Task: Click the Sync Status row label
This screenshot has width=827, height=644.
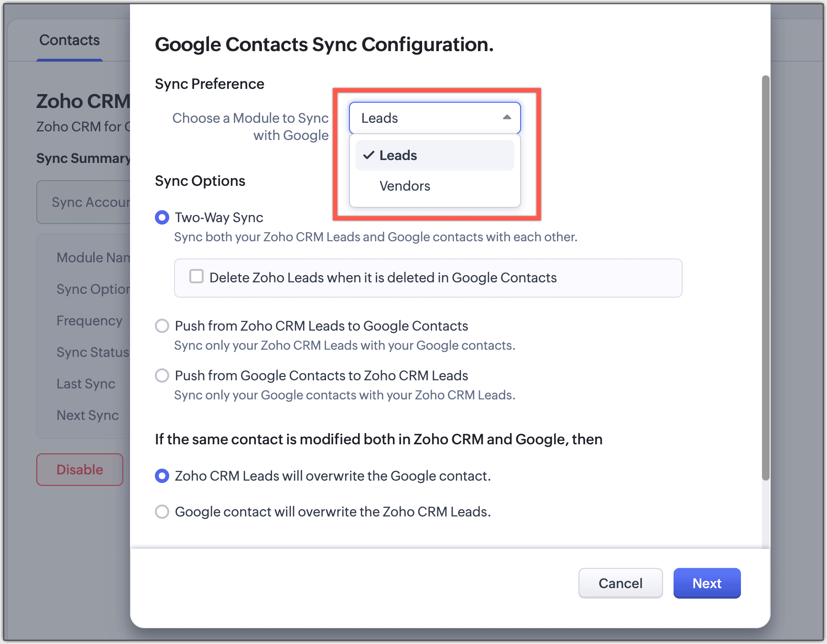Action: (x=93, y=352)
